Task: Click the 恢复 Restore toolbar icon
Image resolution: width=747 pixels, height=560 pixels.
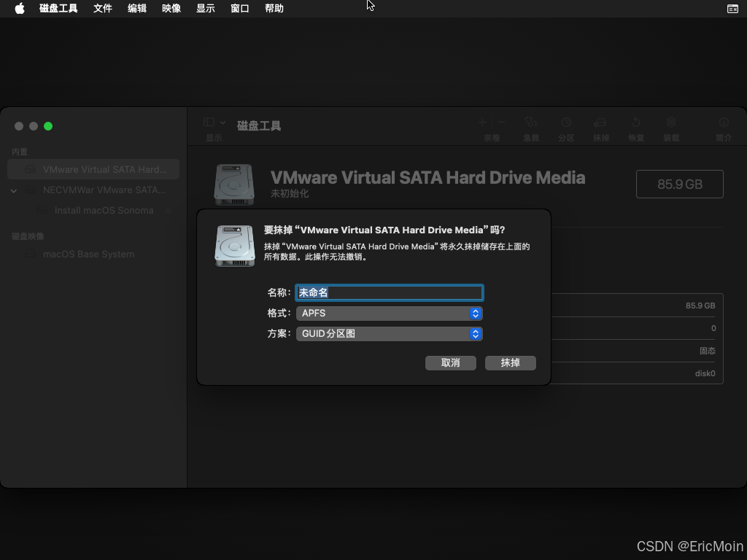Action: click(635, 122)
